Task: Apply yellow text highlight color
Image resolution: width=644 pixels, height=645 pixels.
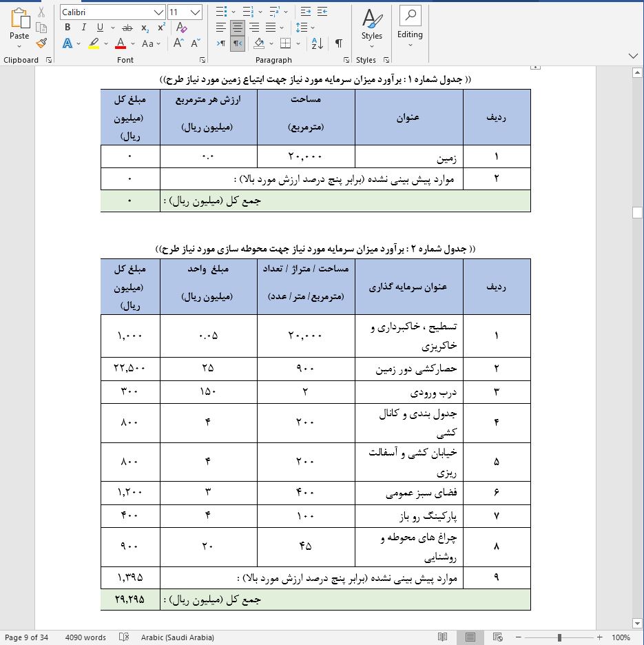Action: (94, 43)
